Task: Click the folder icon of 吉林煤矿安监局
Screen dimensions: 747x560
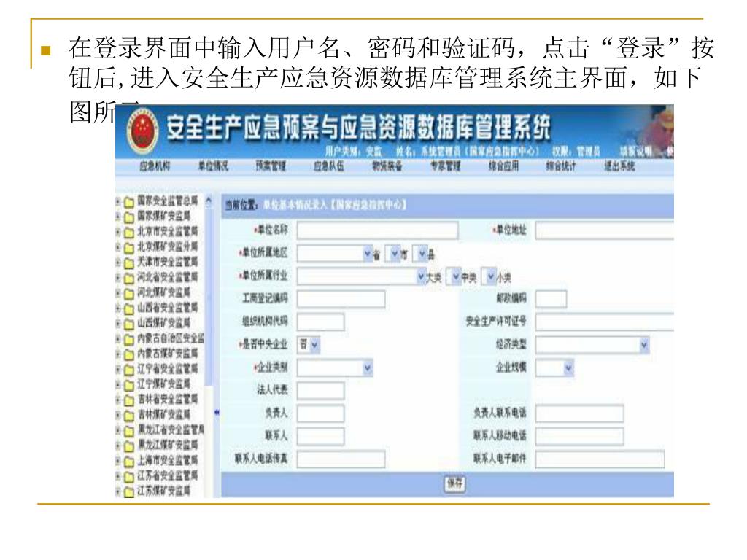Action: point(128,416)
